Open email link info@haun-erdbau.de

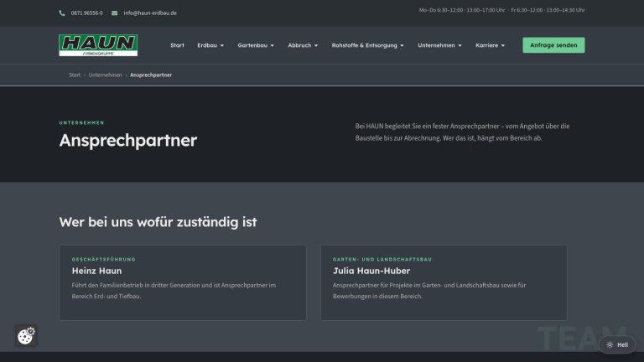(150, 13)
